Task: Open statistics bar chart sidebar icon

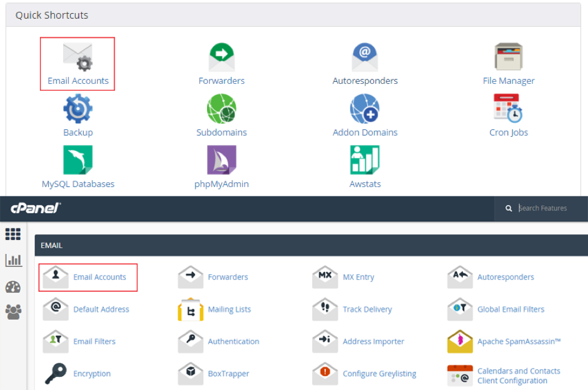Action: point(13,261)
